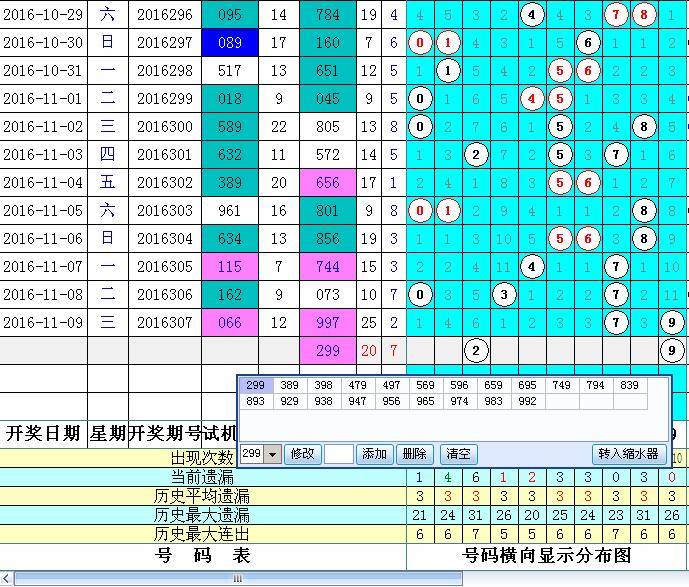Select number 794 in the popup list
This screenshot has width=689, height=587.
point(595,385)
